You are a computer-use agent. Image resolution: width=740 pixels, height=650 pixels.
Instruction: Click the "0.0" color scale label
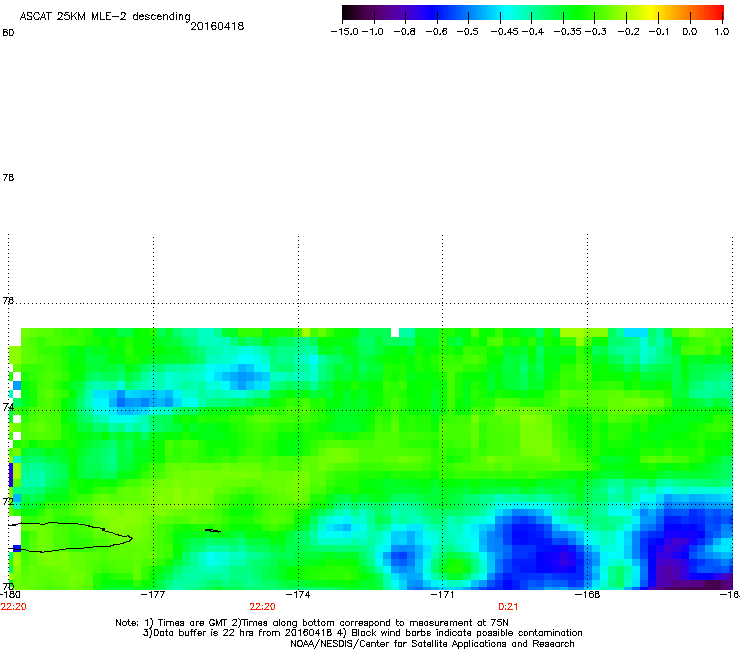click(690, 32)
